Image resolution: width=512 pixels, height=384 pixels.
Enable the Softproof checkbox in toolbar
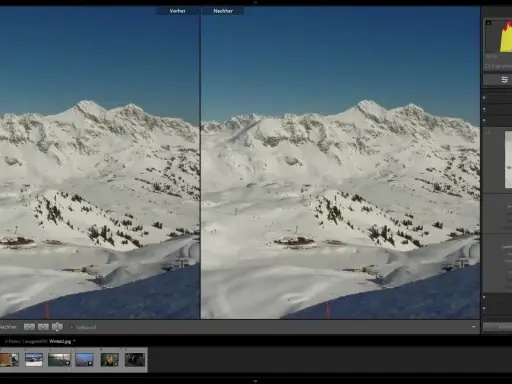[71, 327]
